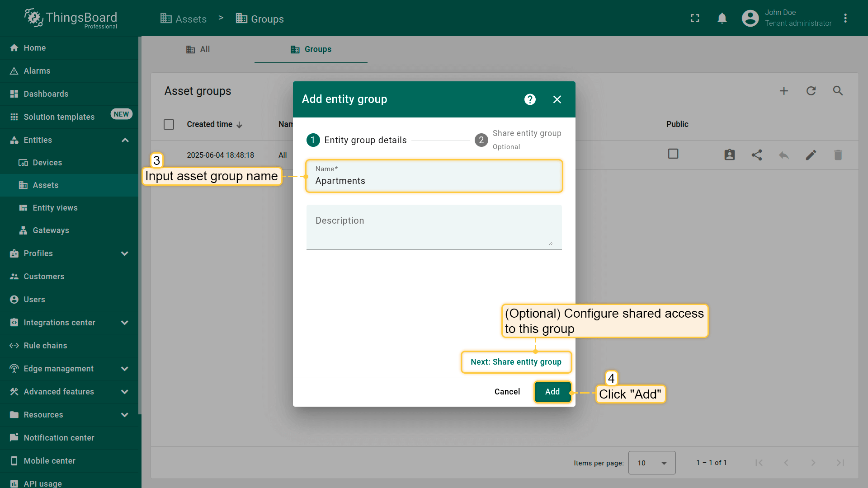This screenshot has width=868, height=488.
Task: Toggle fullscreen mode icon
Action: tap(695, 18)
